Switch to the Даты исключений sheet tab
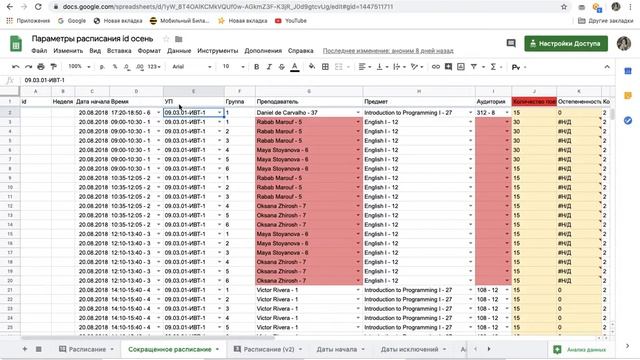This screenshot has height=360, width=640. point(409,349)
